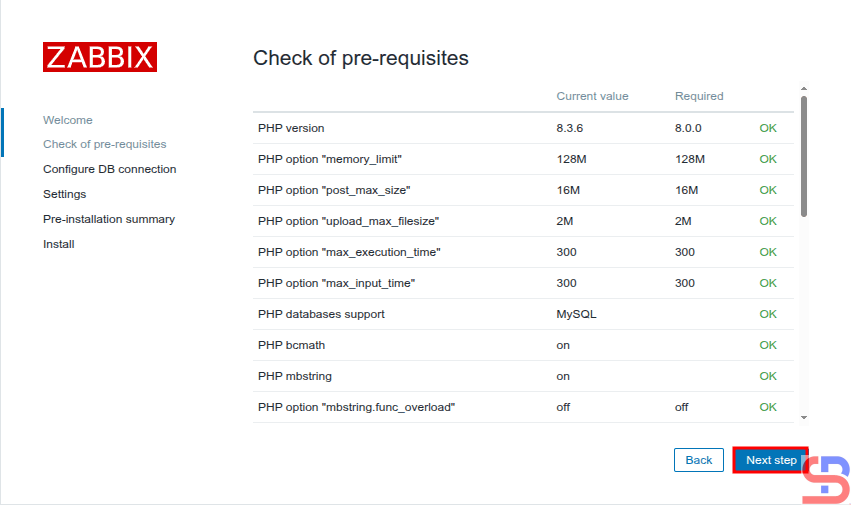Go back with the Back button
Image resolution: width=851 pixels, height=505 pixels.
pos(699,460)
